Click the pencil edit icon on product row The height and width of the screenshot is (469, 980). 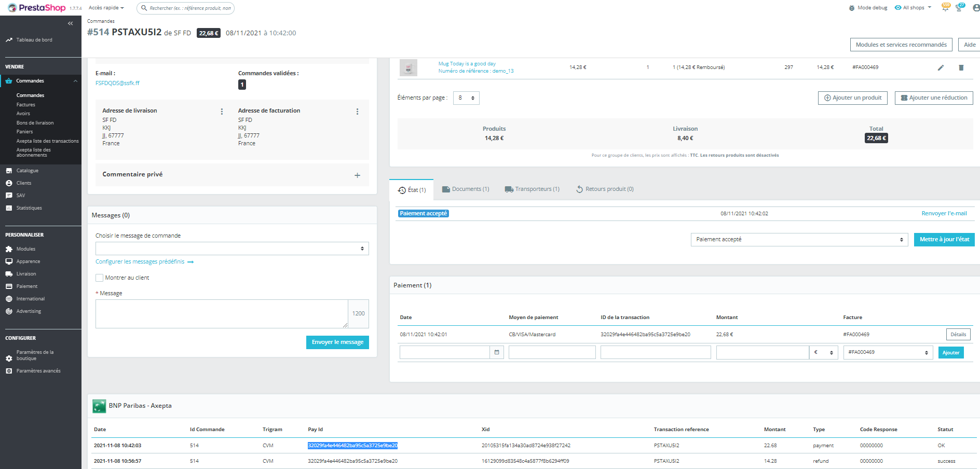941,67
